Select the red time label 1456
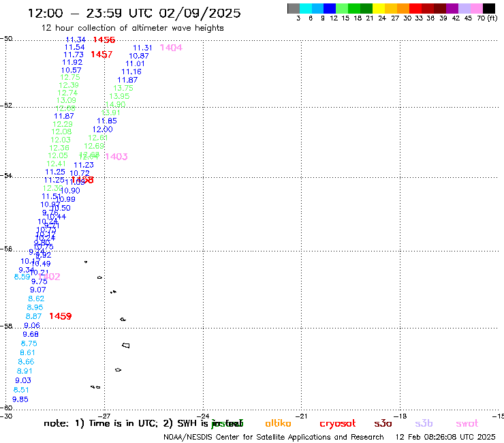The width and height of the screenshot is (504, 443). click(x=104, y=40)
